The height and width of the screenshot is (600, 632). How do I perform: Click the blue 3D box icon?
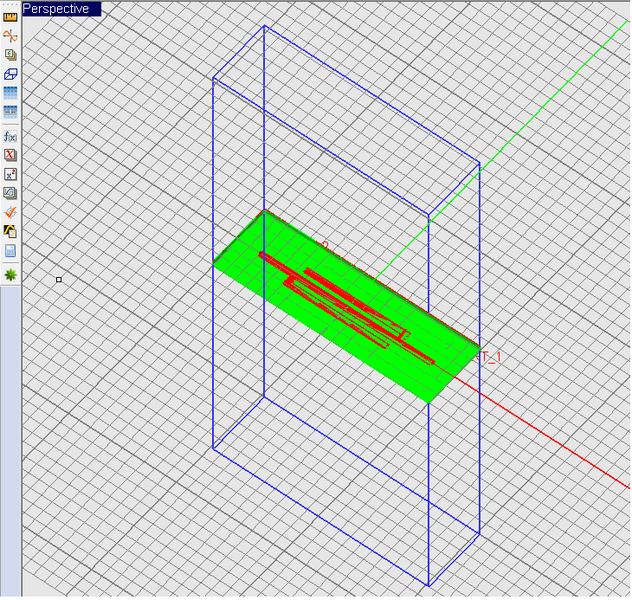pos(10,74)
